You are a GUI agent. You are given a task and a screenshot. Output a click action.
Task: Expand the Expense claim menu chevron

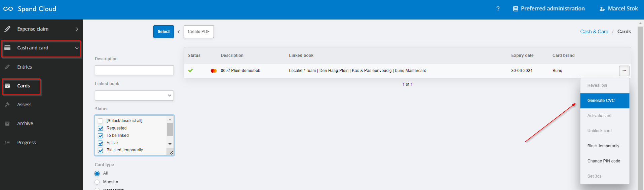[x=77, y=29]
